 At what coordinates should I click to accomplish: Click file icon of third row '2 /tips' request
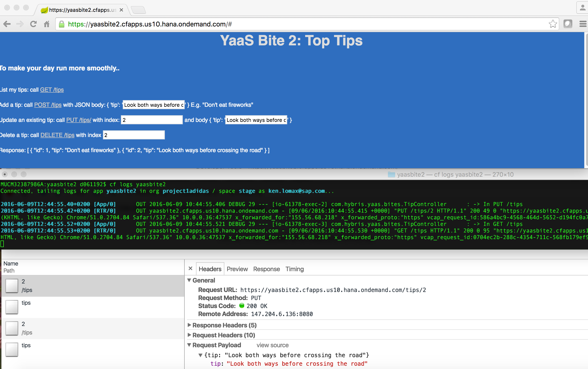pyautogui.click(x=12, y=328)
